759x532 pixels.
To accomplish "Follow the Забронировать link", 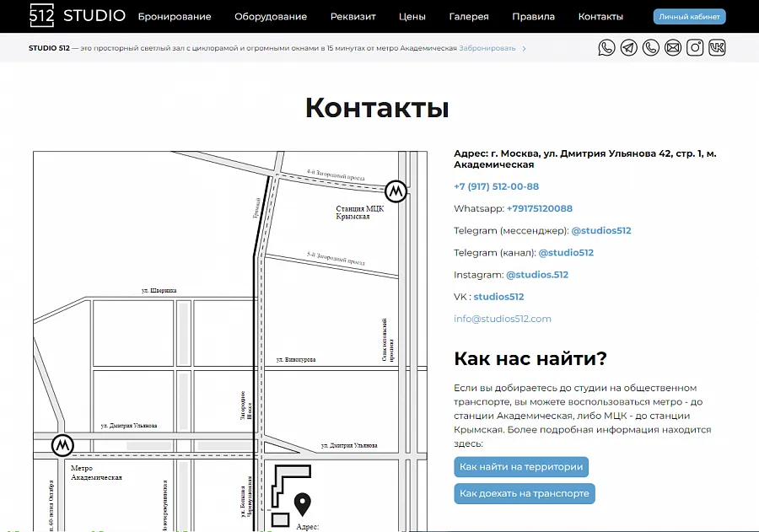I will [487, 48].
